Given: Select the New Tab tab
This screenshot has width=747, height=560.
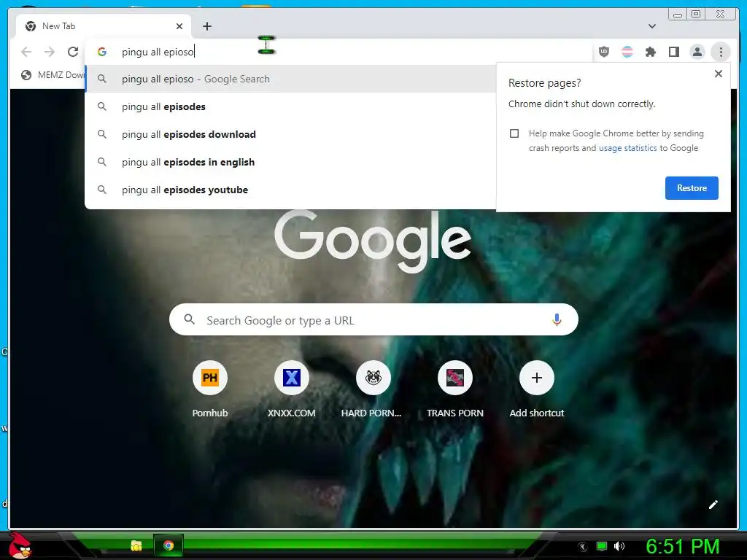Looking at the screenshot, I should pyautogui.click(x=104, y=26).
